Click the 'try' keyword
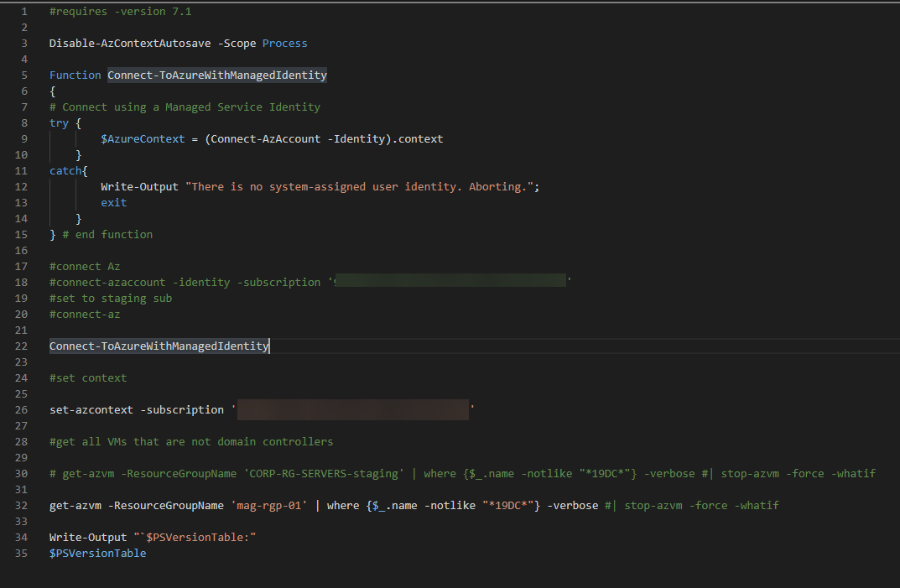The image size is (900, 588). [x=59, y=122]
